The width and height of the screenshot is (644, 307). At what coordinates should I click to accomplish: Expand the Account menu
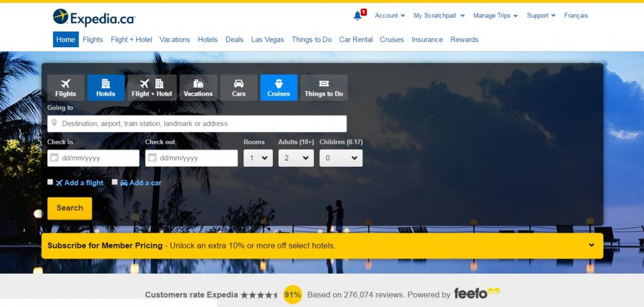pos(390,16)
